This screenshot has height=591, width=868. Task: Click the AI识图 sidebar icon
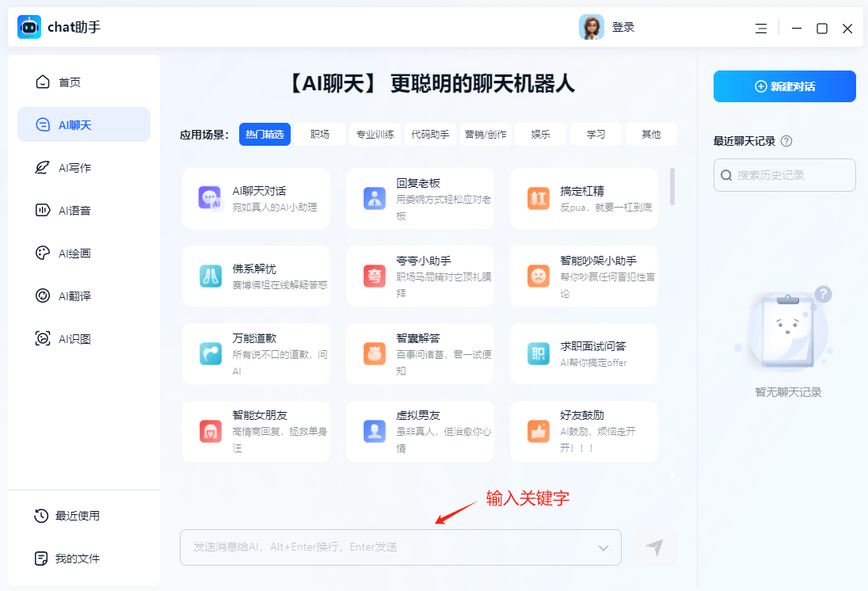(43, 339)
